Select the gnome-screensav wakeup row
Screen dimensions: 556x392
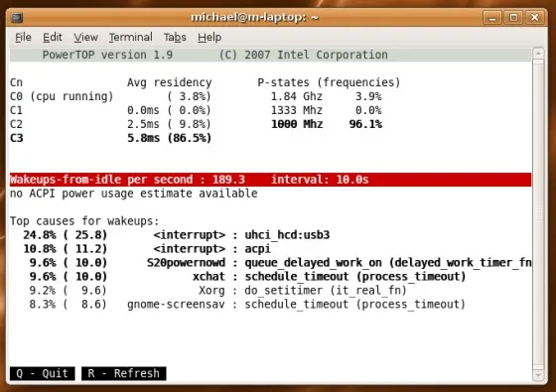(247, 304)
